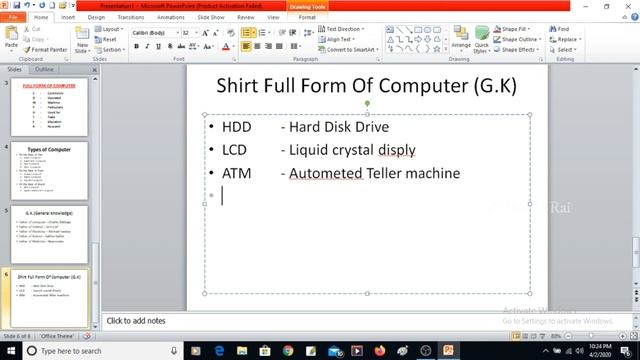Screen dimensions: 640x360
Task: Open the File tab
Action: 13,17
